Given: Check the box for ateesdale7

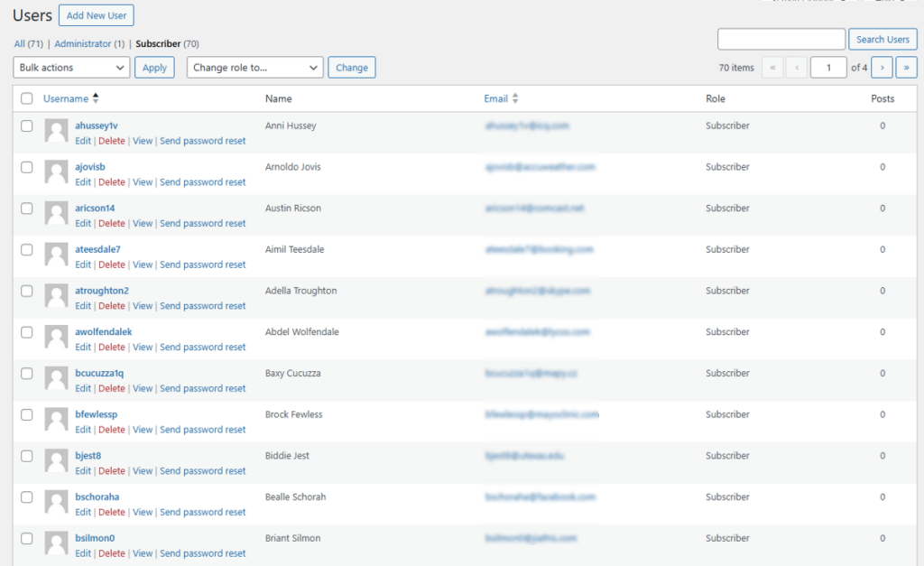Looking at the screenshot, I should pos(26,249).
